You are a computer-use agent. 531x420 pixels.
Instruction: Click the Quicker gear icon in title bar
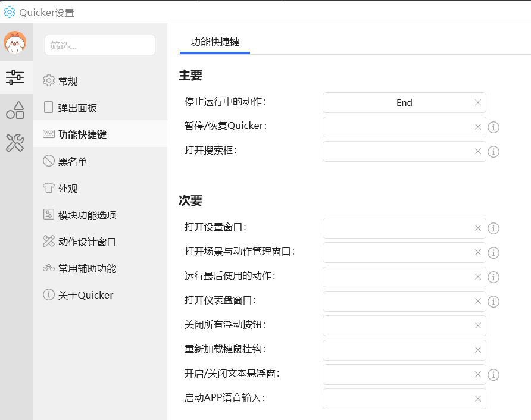pos(10,12)
